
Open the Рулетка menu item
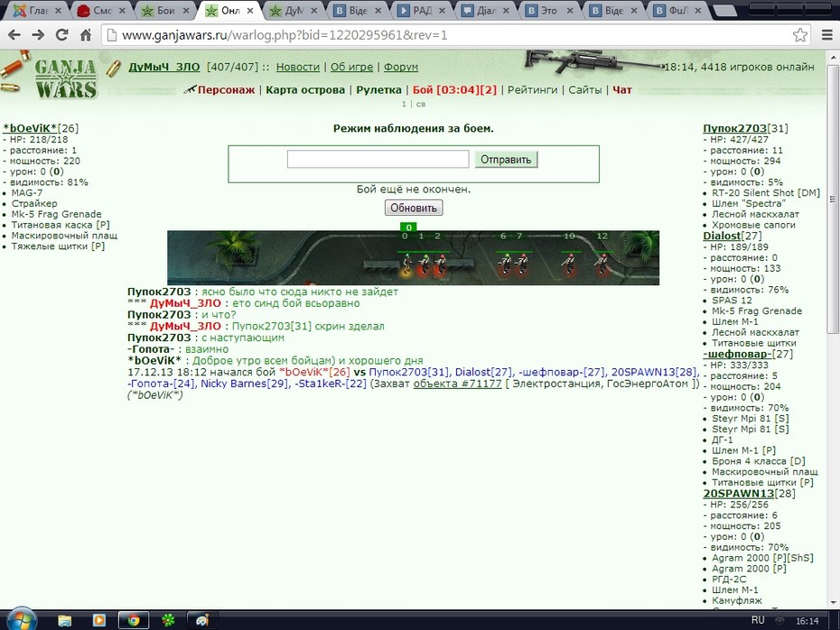pos(378,90)
